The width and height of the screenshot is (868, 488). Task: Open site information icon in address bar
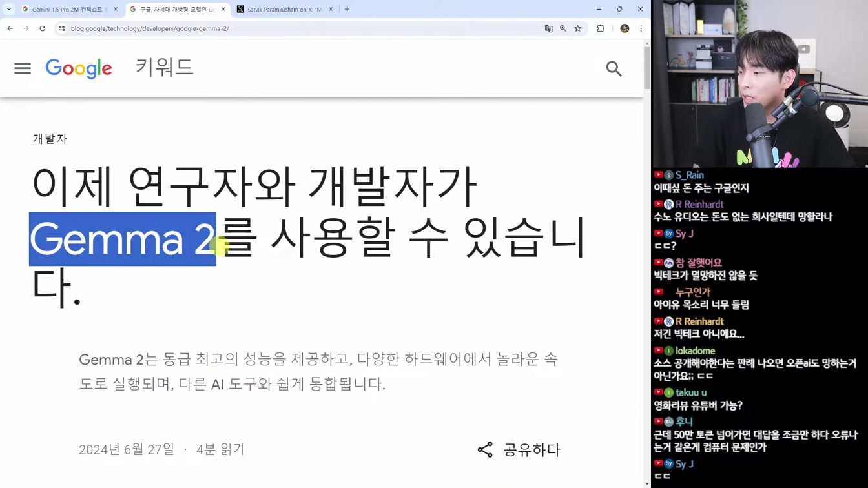point(62,28)
